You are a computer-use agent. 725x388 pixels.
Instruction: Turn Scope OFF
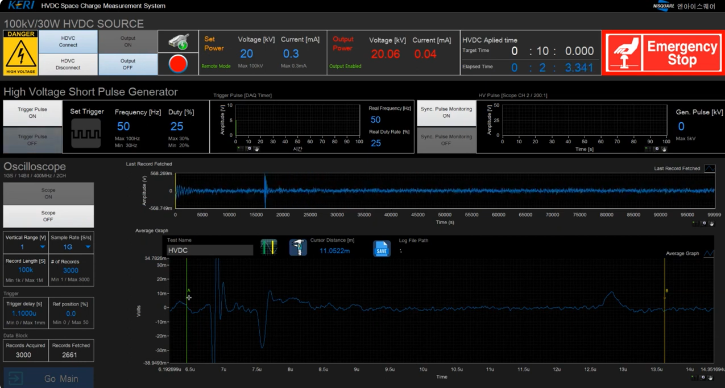tap(49, 216)
